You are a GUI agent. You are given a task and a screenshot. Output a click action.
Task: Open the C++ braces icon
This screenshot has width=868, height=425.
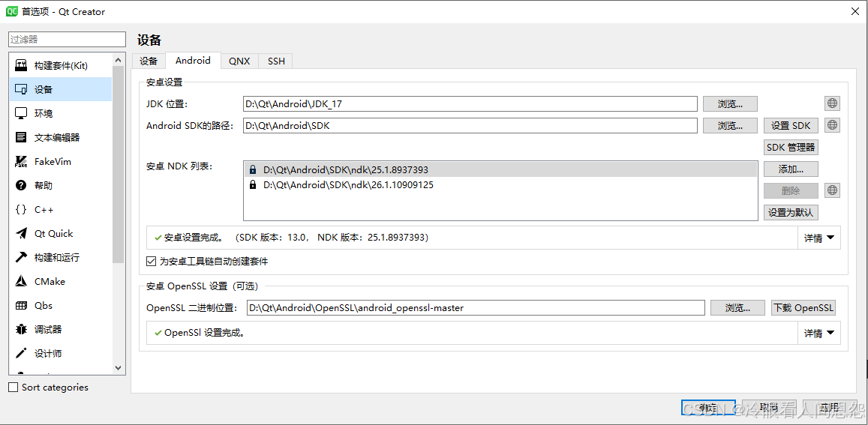pos(21,210)
